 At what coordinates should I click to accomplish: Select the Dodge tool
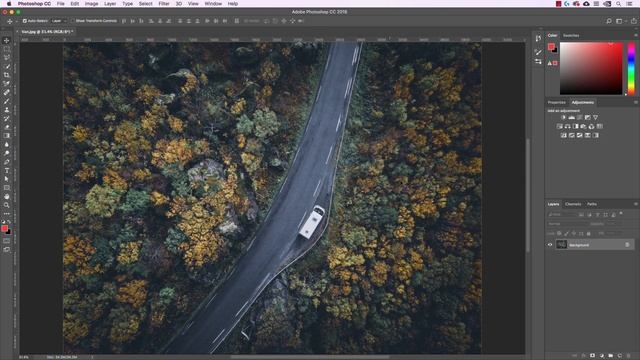7,153
